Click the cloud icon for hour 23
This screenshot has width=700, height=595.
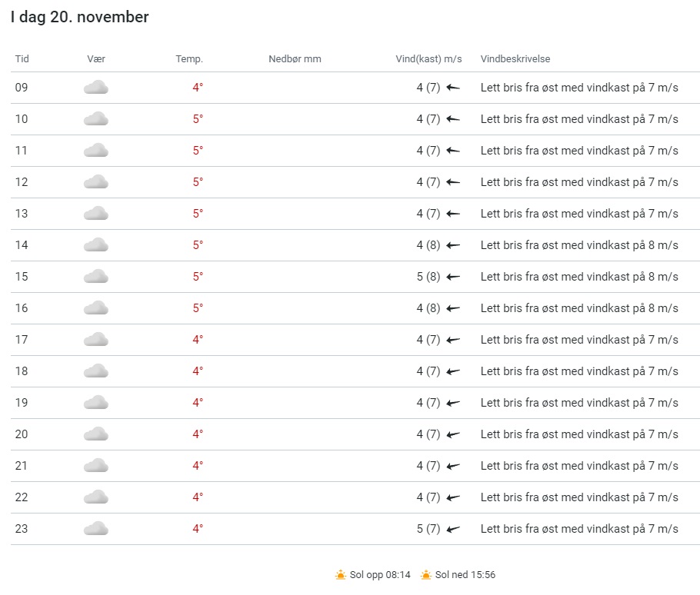coord(95,529)
